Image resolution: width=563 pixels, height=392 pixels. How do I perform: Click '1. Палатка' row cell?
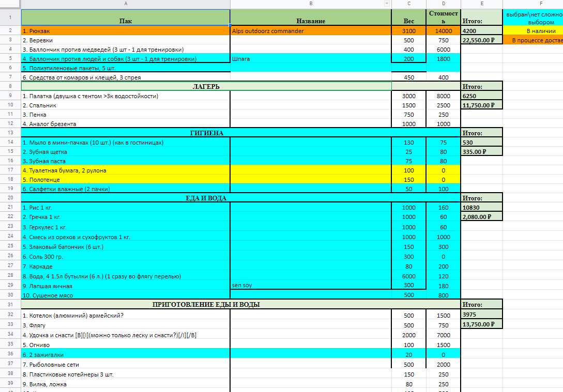pos(126,96)
